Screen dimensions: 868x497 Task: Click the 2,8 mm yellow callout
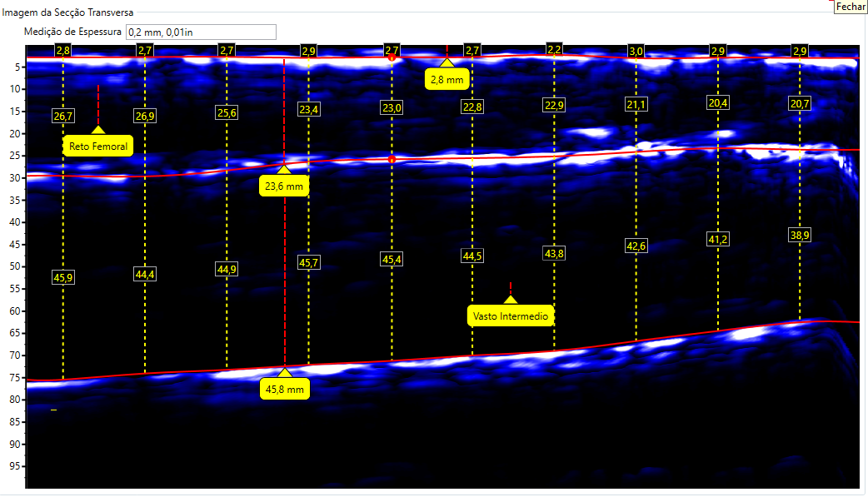point(446,80)
